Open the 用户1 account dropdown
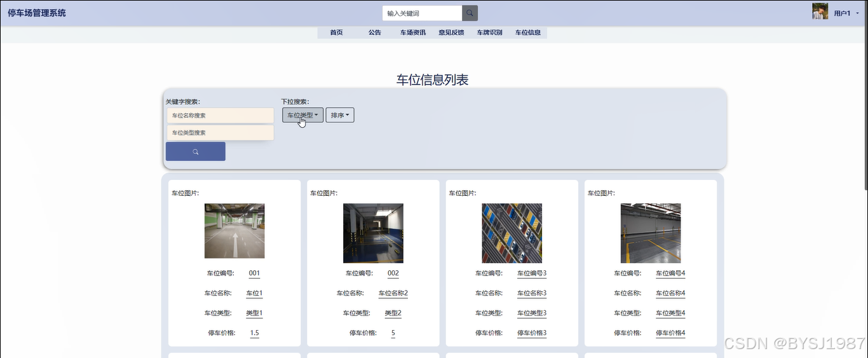Viewport: 868px width, 358px height. tap(846, 13)
